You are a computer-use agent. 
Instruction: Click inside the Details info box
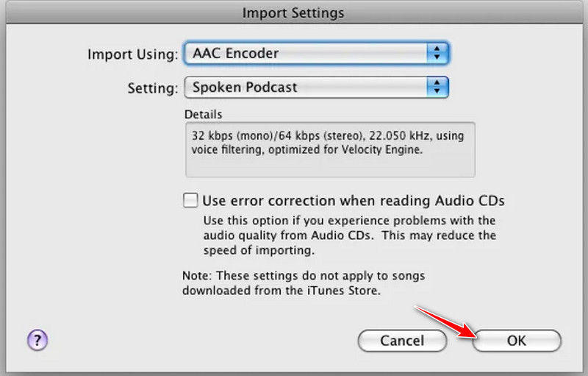pyautogui.click(x=329, y=162)
